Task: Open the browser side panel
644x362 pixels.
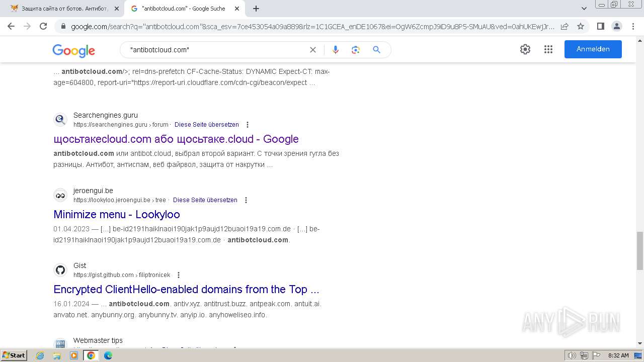Action: coord(600,26)
